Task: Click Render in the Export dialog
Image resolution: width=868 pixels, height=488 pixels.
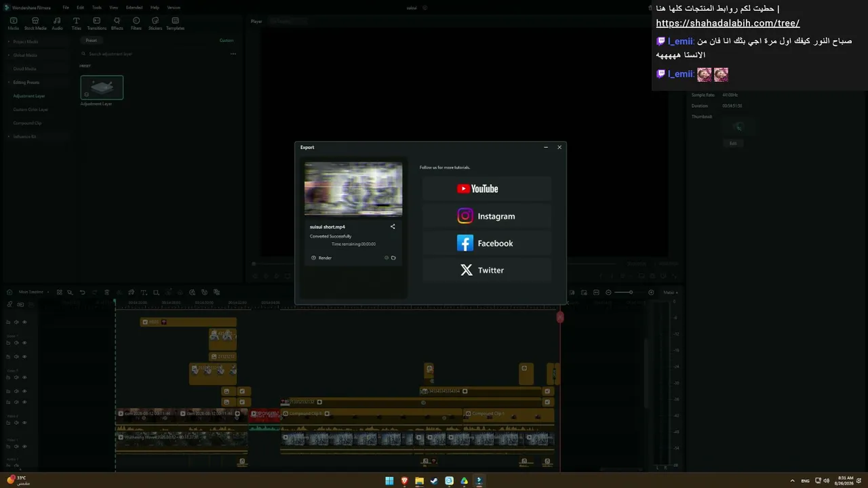Action: pyautogui.click(x=321, y=258)
